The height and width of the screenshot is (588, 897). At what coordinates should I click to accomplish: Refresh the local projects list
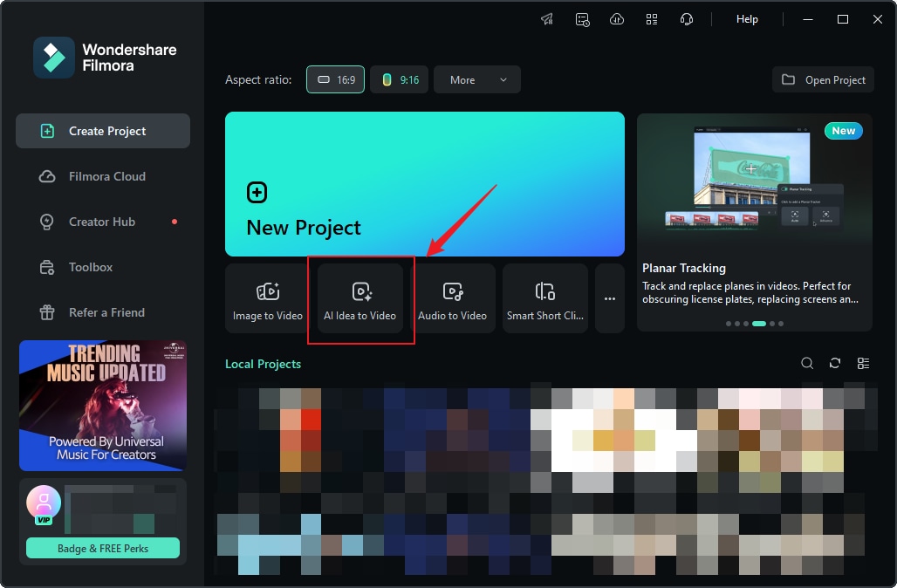(x=835, y=363)
